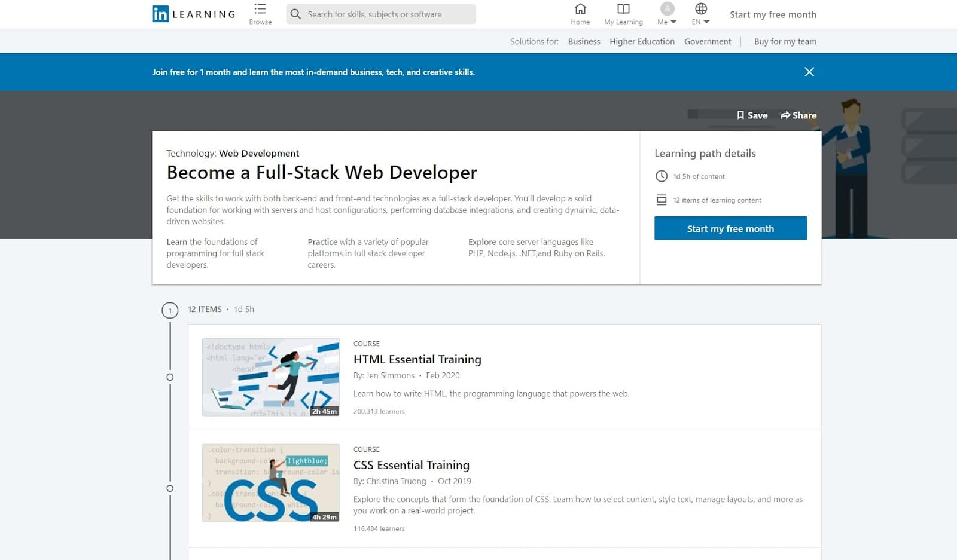
Task: Click the search magnifier icon
Action: [x=295, y=14]
